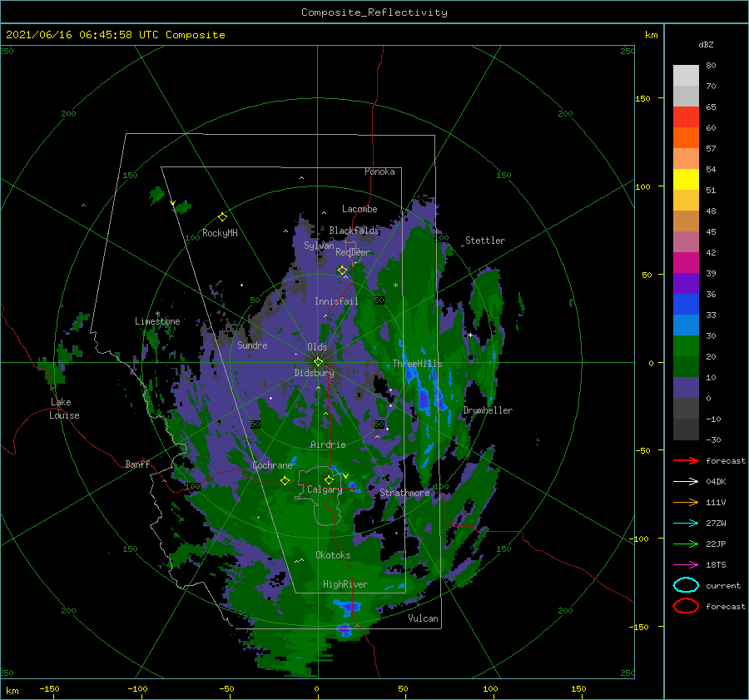This screenshot has height=700, width=749.
Task: Click the Innisfail town label
Action: point(336,301)
